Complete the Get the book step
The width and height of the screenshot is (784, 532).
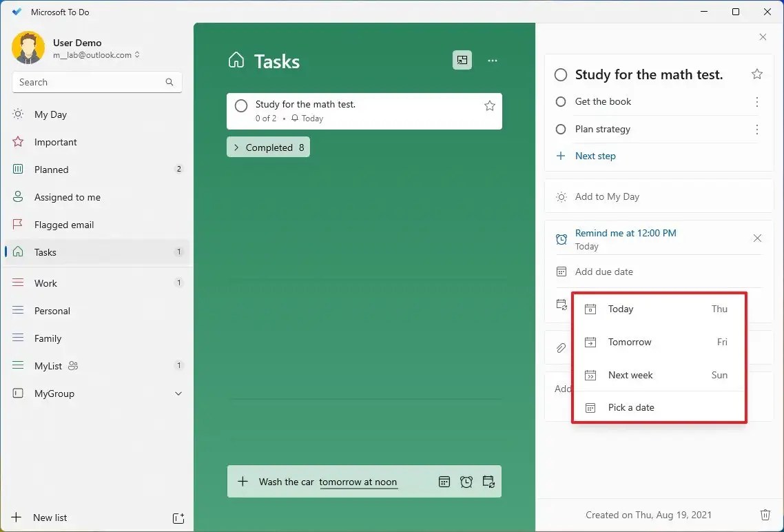(x=561, y=101)
